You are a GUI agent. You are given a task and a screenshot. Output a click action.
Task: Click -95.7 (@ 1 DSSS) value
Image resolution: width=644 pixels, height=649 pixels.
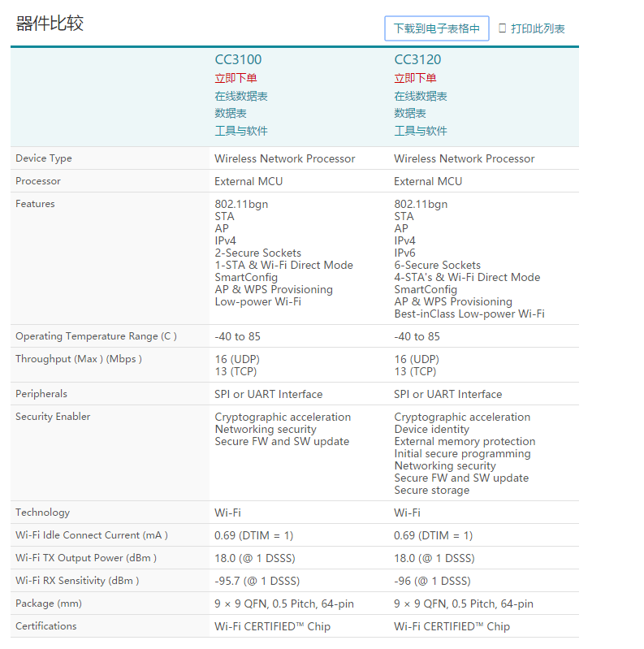point(257,581)
